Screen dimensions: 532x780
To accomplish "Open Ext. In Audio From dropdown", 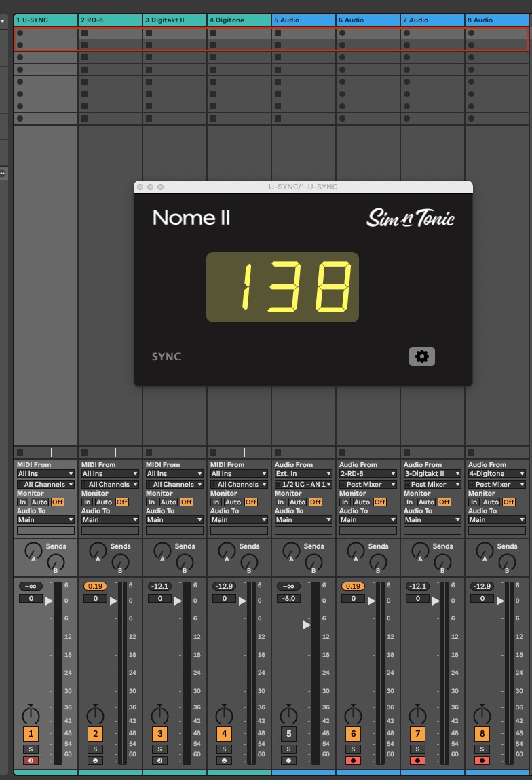I will 303,474.
